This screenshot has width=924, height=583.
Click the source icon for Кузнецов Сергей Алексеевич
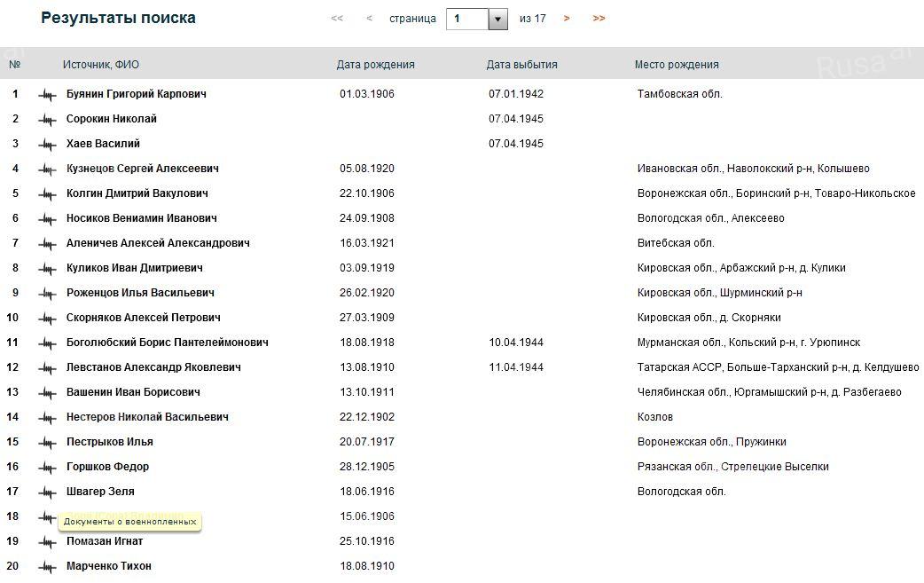click(x=47, y=169)
